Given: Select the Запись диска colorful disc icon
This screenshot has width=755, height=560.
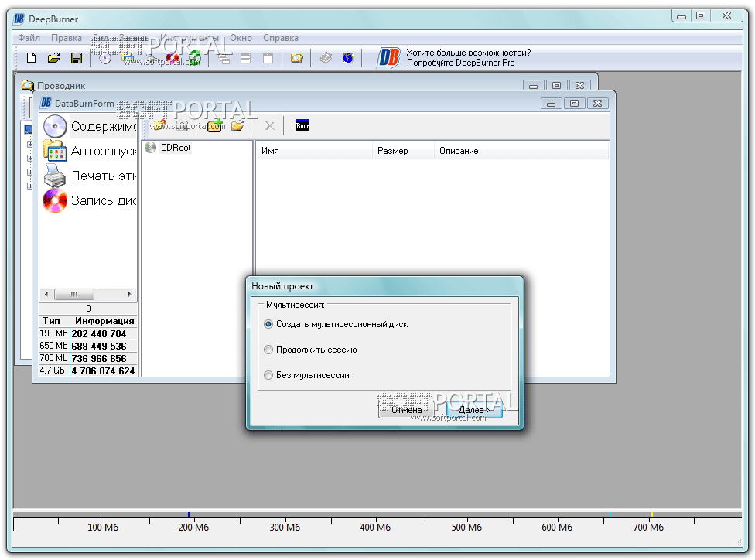Looking at the screenshot, I should 55,200.
